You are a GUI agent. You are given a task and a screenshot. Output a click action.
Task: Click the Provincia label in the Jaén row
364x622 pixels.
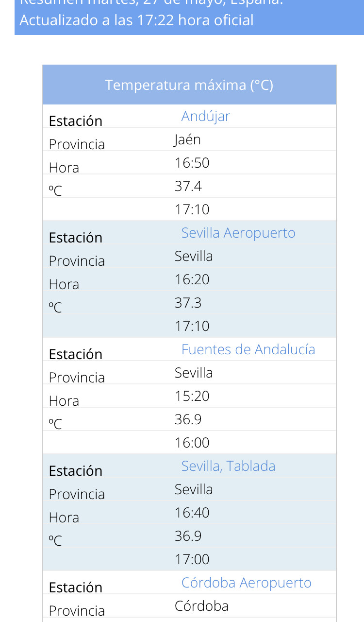tap(77, 144)
